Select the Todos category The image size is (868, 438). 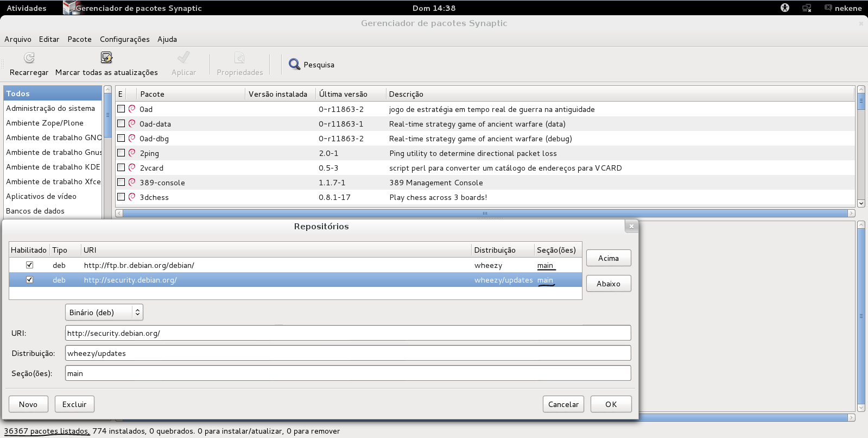(x=53, y=93)
